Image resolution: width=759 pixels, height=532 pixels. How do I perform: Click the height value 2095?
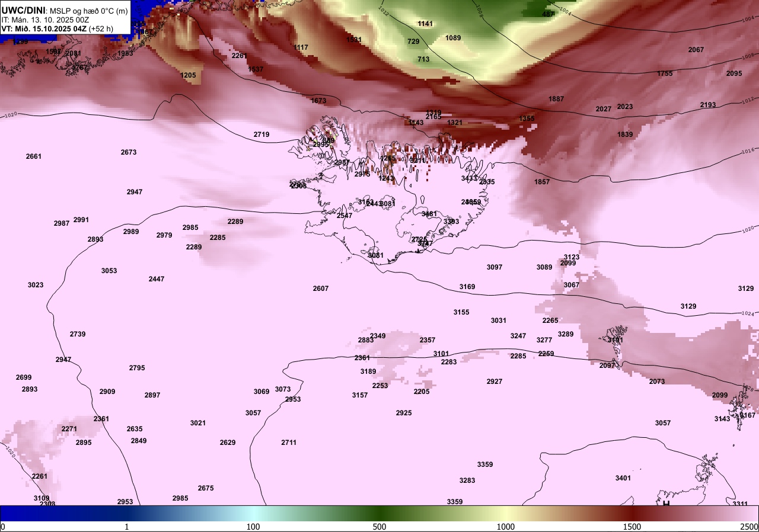pyautogui.click(x=734, y=73)
